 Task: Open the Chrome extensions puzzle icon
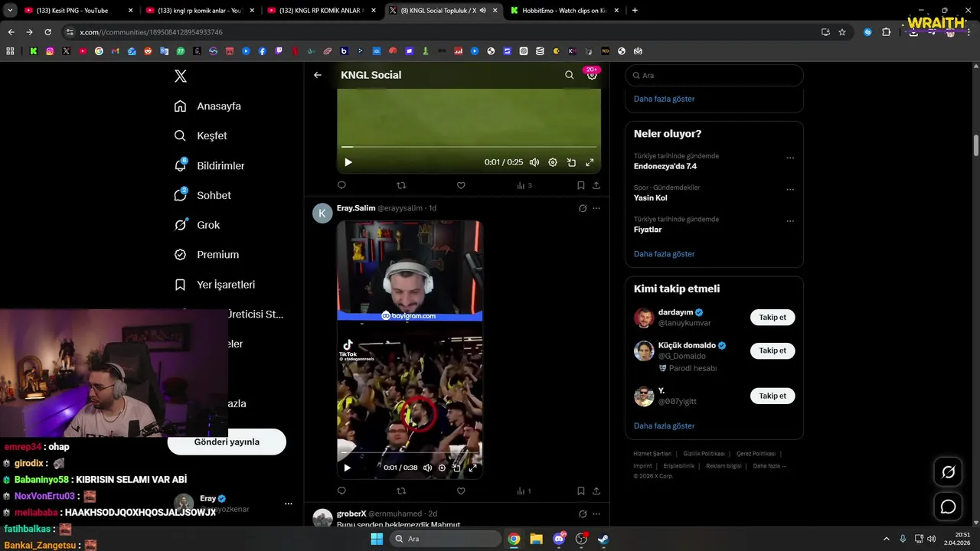click(887, 32)
